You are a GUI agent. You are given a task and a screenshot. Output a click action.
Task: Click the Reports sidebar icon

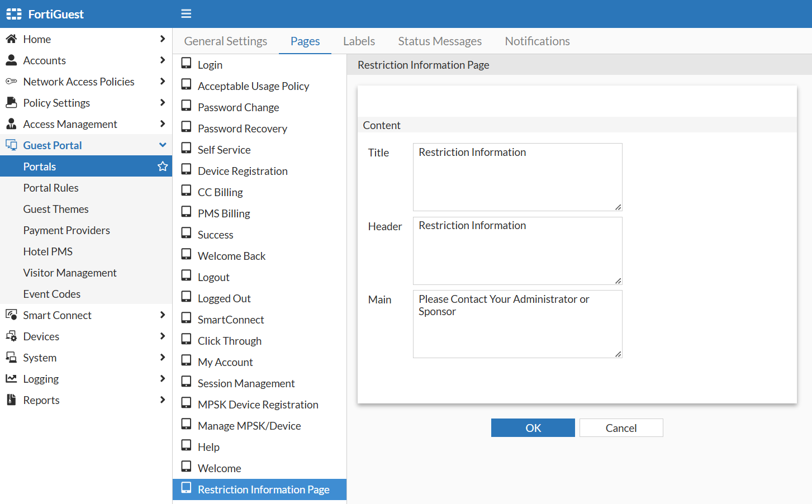point(11,400)
